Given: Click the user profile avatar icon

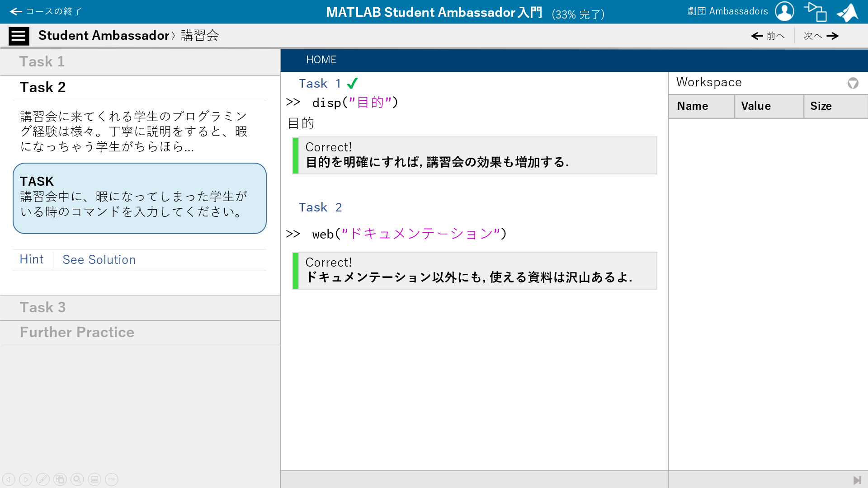Looking at the screenshot, I should tap(784, 11).
